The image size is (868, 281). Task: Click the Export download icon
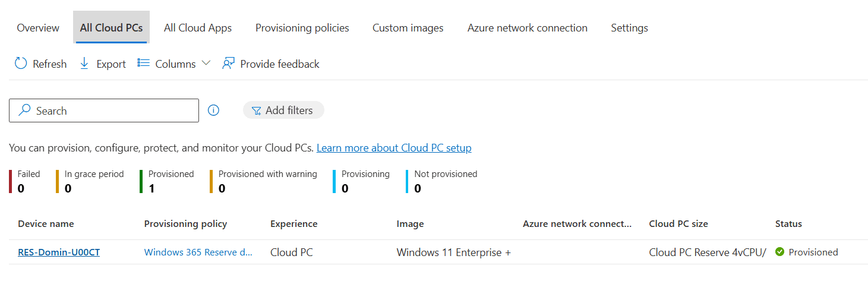pos(84,64)
